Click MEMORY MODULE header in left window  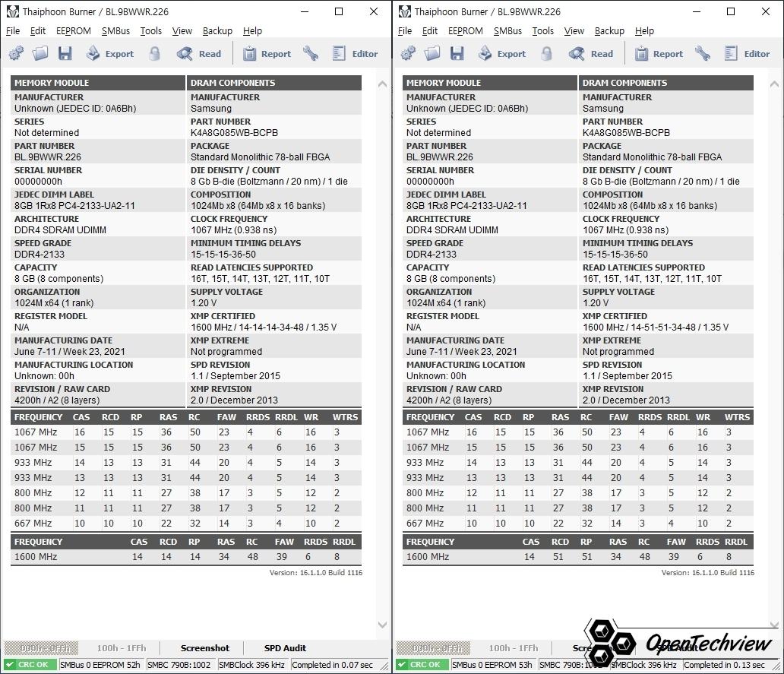(x=97, y=83)
